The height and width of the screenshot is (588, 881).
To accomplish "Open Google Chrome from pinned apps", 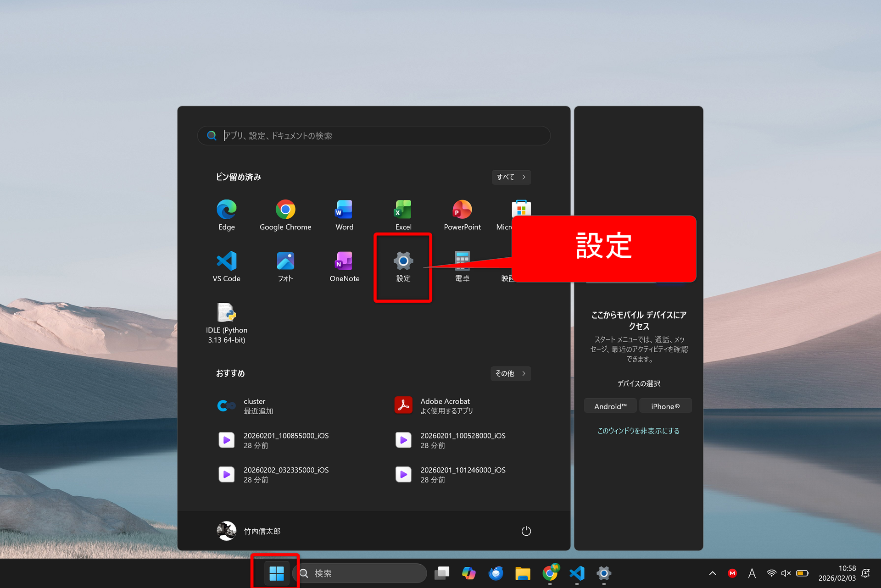I will [285, 215].
